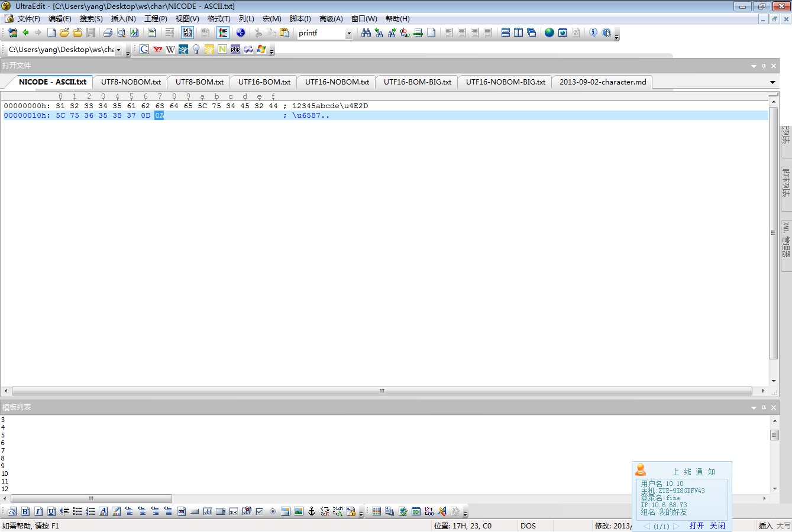
Task: Toggle the Word Wrap toolbar icon
Action: [170, 33]
